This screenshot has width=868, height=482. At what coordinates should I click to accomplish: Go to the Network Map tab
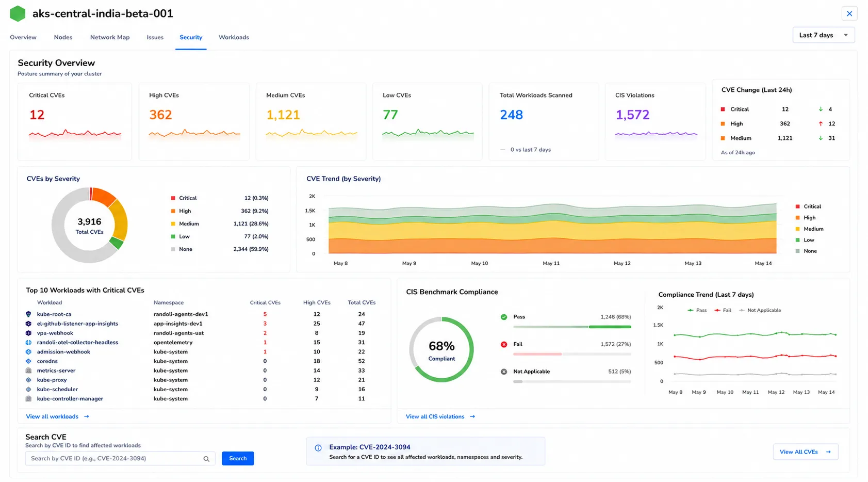click(110, 37)
